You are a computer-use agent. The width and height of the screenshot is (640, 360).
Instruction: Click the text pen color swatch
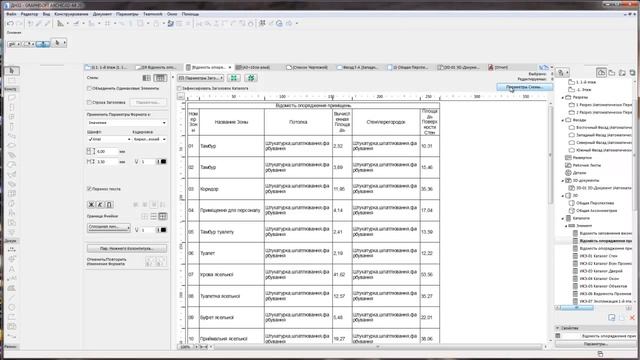(x=162, y=162)
